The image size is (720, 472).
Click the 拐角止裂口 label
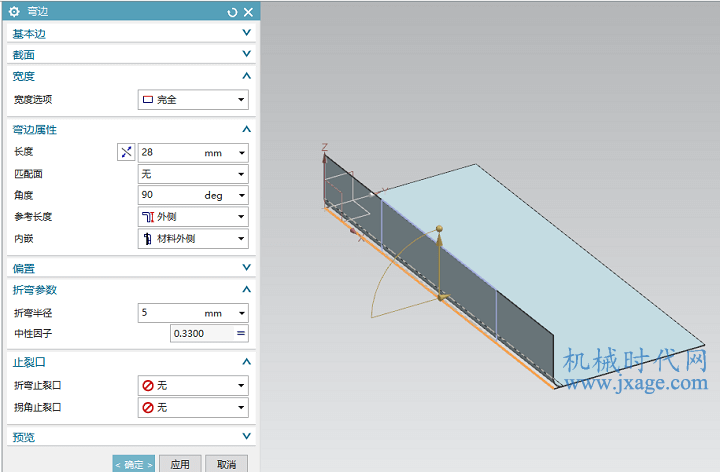(x=38, y=408)
